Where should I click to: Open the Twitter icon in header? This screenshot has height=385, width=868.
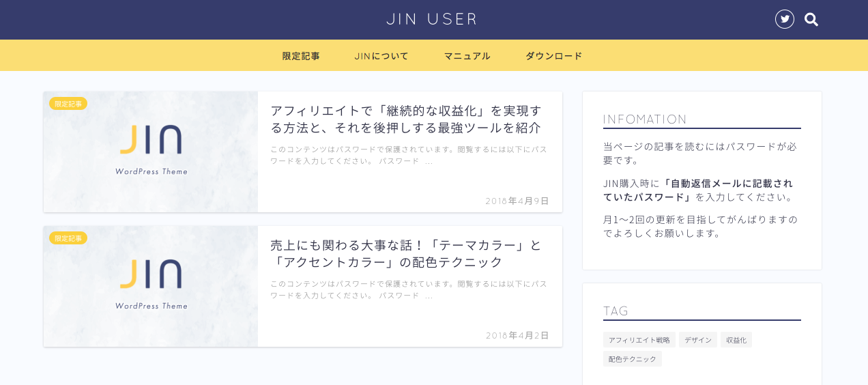(x=785, y=19)
